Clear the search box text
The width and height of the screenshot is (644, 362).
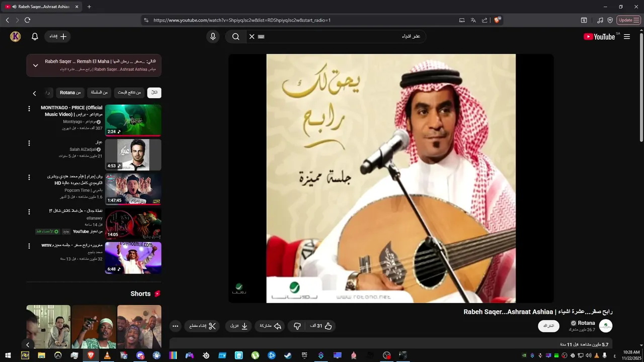[252, 37]
